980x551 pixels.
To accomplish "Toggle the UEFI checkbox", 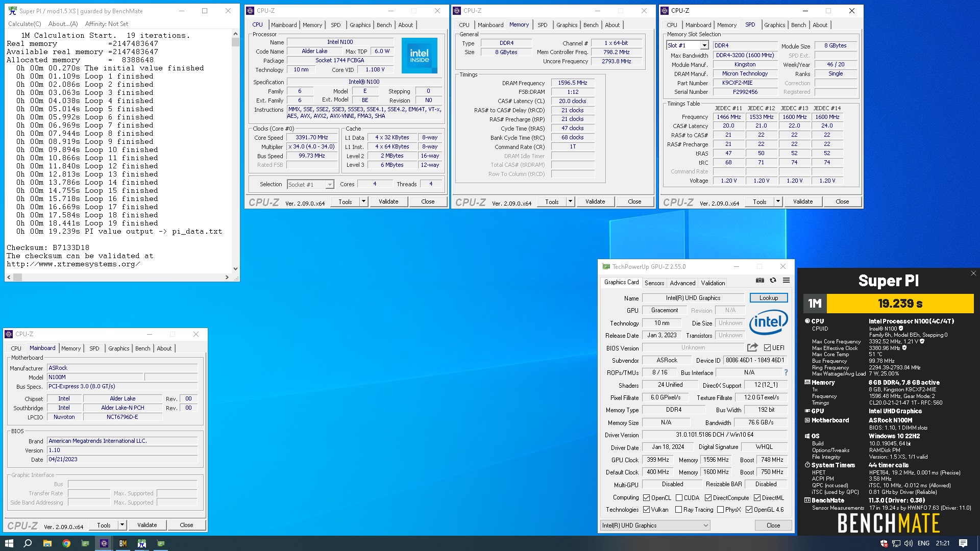I will click(767, 348).
